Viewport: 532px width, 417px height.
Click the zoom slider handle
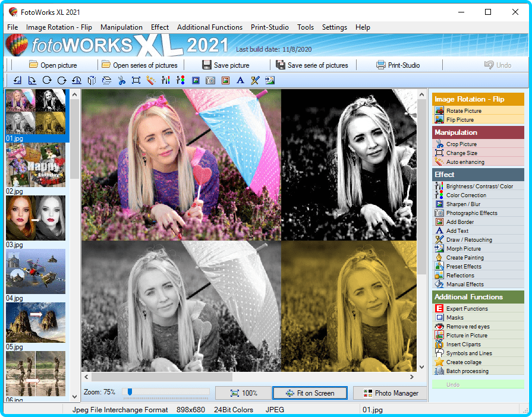129,392
